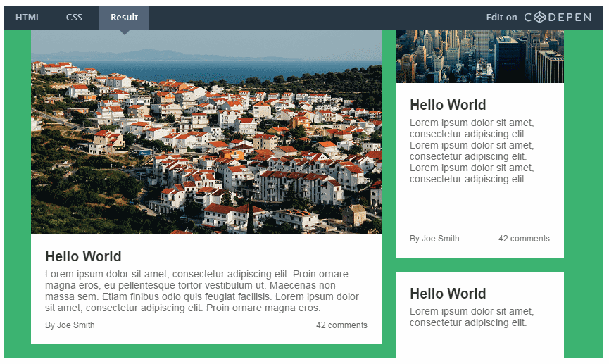609x364 pixels.
Task: Click the six-line Lorem ipsum text in skyline card
Action: (x=472, y=151)
